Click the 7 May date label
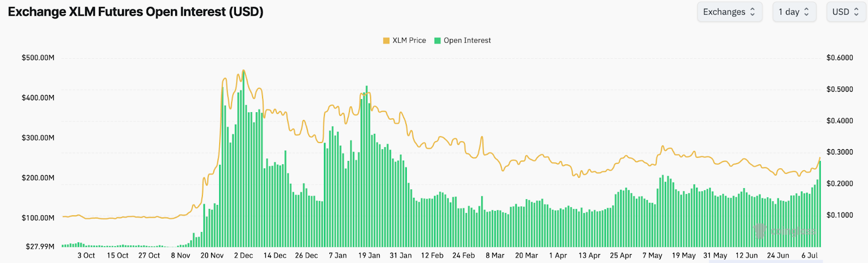868x263 pixels. (x=653, y=255)
